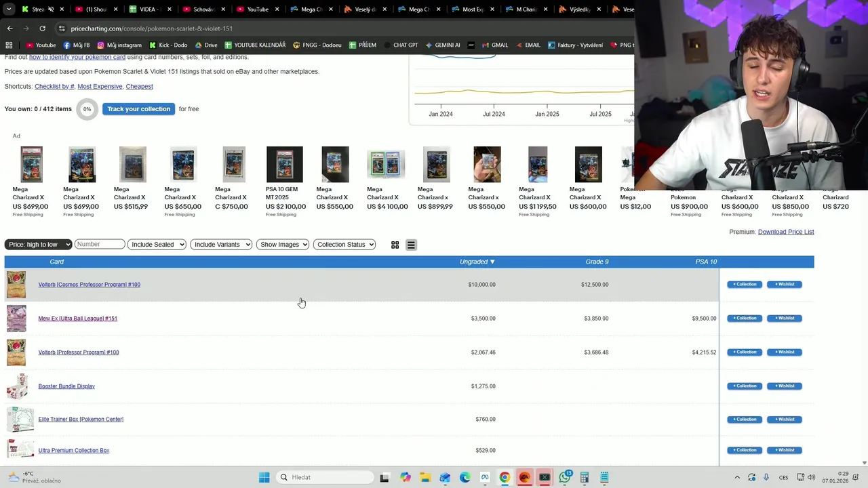Sort by Grade 9 column header
Image resolution: width=868 pixels, height=488 pixels.
pos(597,262)
